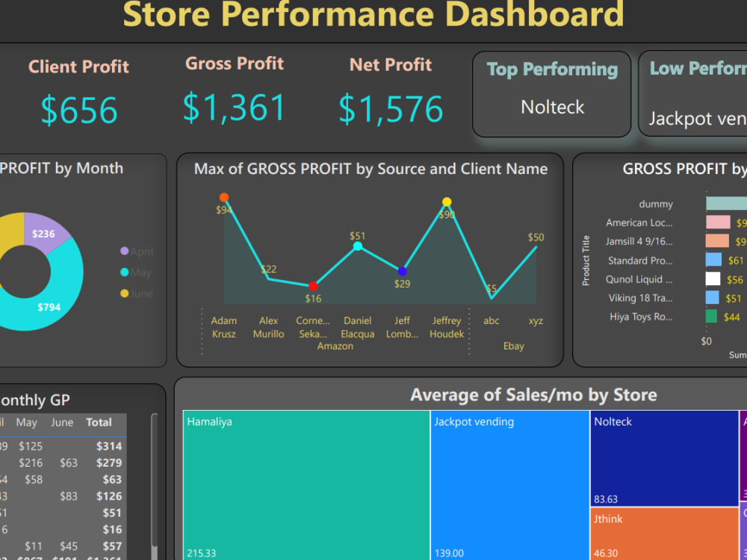The width and height of the screenshot is (747, 560).
Task: Click the $22 point above Alex Murillo
Action: click(268, 279)
